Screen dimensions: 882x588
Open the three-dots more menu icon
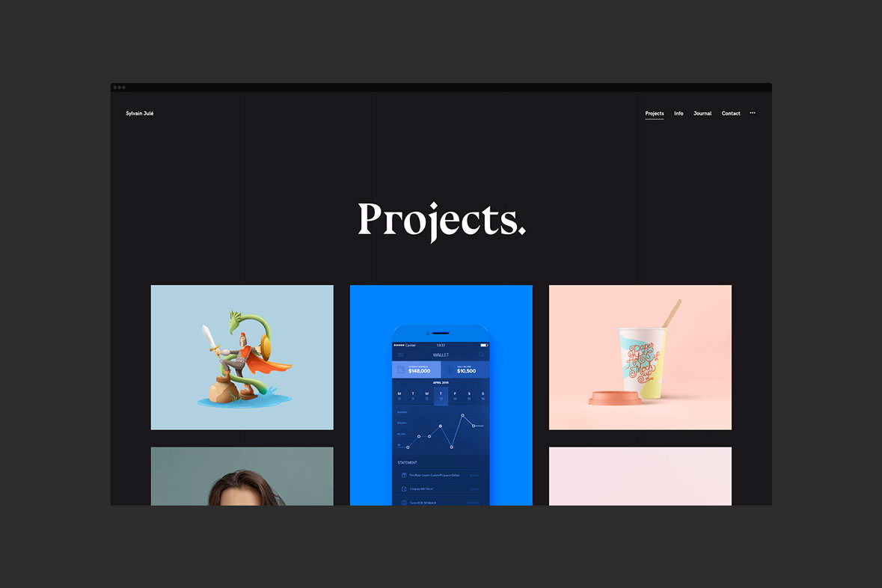pyautogui.click(x=752, y=113)
